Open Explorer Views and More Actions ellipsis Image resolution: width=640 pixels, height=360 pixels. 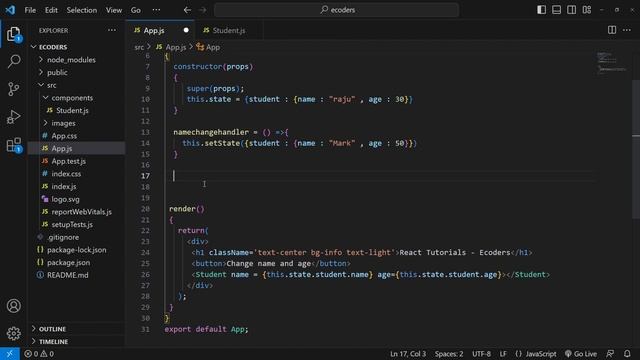[111, 30]
